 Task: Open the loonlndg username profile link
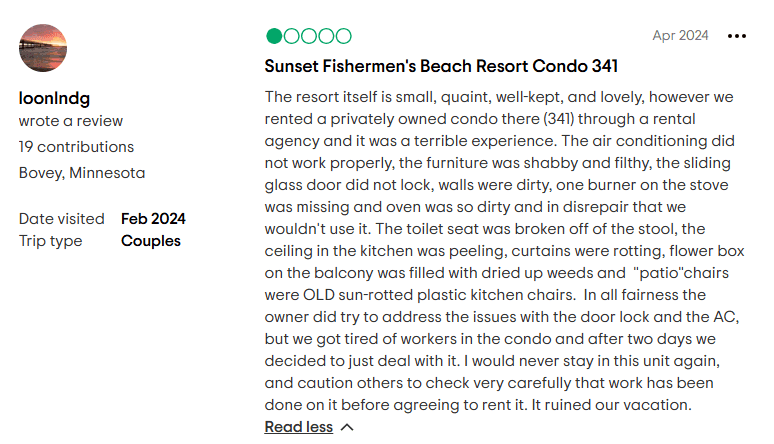(52, 98)
